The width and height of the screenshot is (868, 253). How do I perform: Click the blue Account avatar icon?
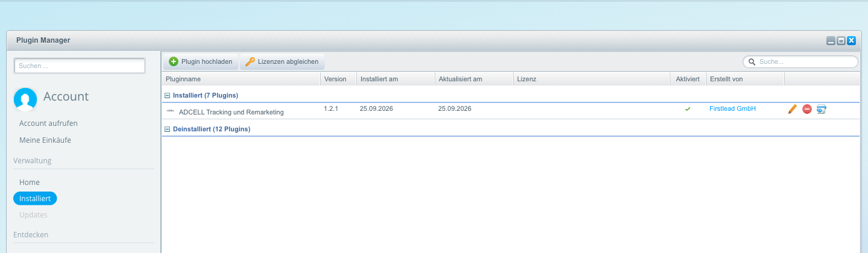point(25,99)
